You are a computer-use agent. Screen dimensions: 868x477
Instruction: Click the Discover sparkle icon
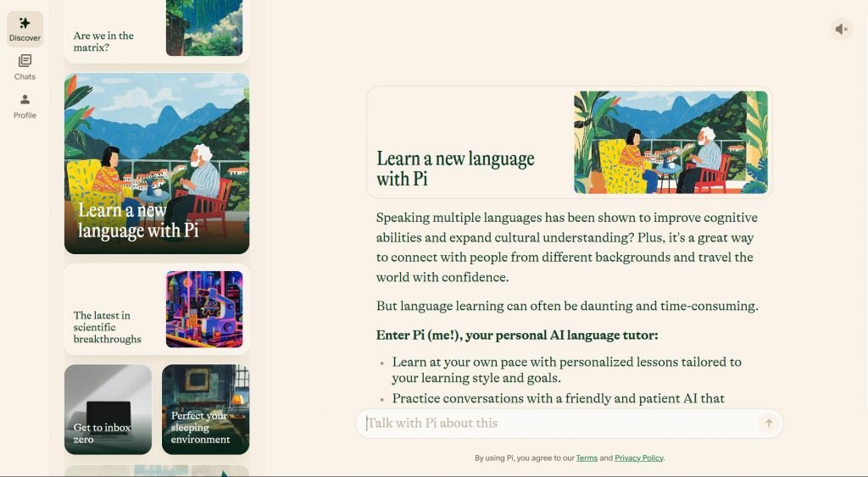pyautogui.click(x=25, y=23)
